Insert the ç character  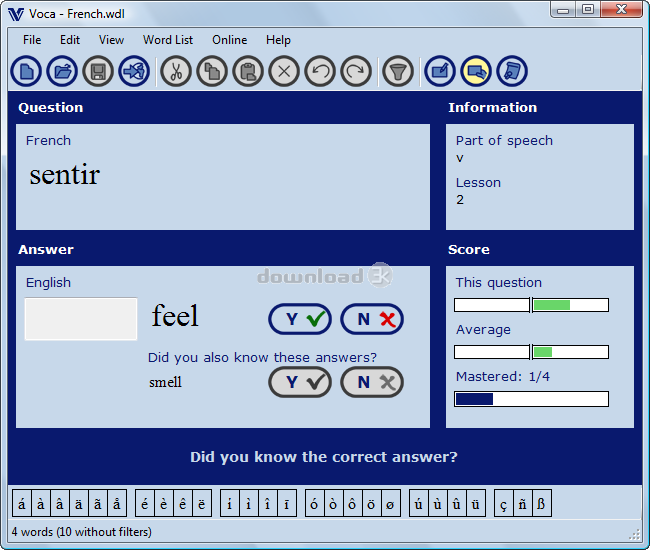pyautogui.click(x=504, y=504)
